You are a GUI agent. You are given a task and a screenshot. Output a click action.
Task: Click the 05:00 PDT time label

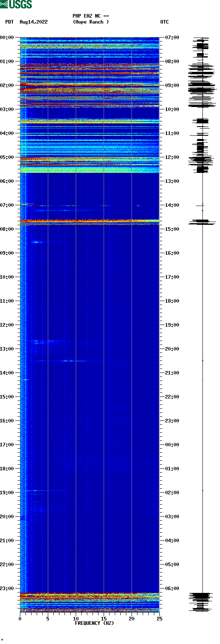pyautogui.click(x=7, y=157)
